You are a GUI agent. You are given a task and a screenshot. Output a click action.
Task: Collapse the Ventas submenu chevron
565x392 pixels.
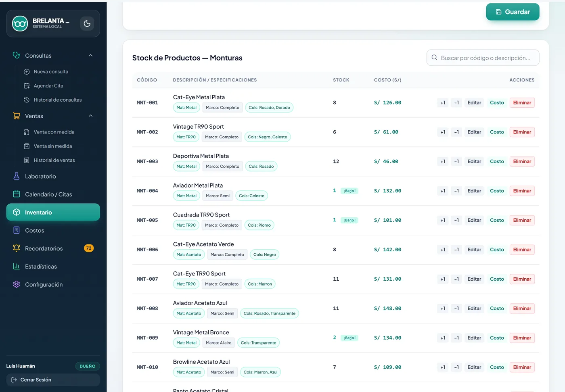tap(90, 116)
